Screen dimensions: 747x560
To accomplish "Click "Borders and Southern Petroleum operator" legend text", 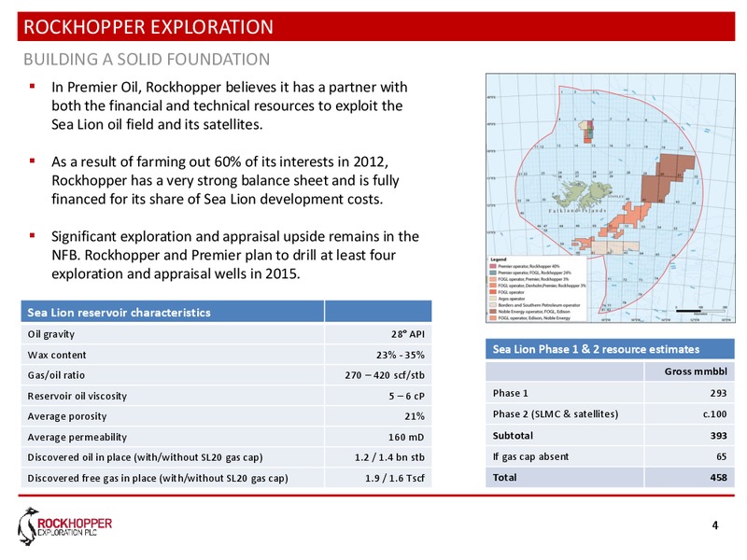I will (x=539, y=305).
